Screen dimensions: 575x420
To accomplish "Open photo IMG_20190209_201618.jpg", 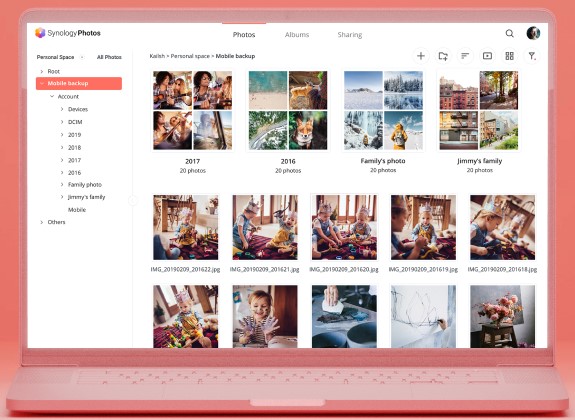I will [x=502, y=227].
